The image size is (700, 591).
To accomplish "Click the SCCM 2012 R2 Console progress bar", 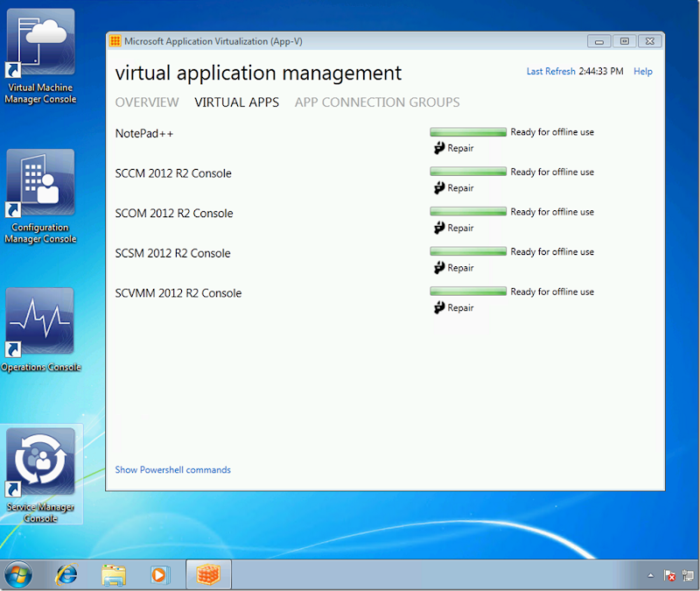I will pos(468,172).
